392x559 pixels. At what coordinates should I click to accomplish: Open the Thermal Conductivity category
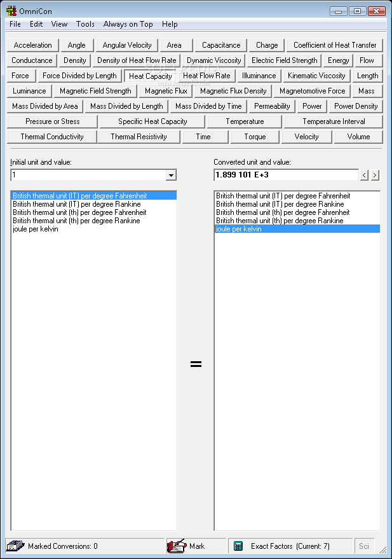coord(52,137)
